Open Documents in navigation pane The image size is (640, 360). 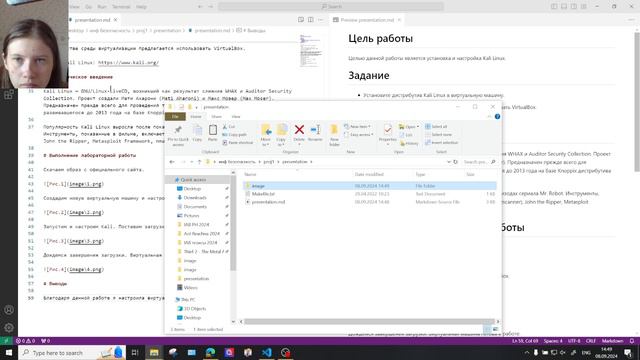(195, 207)
